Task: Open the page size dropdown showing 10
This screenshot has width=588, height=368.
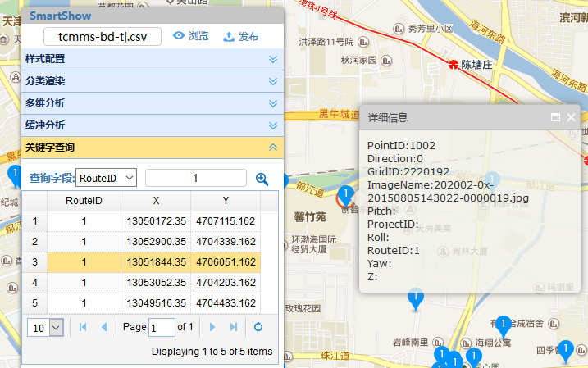Action: point(56,328)
